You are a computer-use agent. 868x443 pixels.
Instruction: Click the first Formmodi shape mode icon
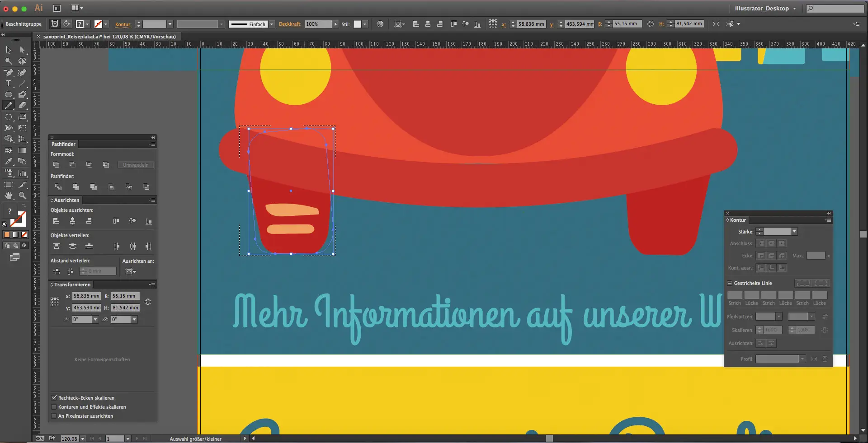56,165
